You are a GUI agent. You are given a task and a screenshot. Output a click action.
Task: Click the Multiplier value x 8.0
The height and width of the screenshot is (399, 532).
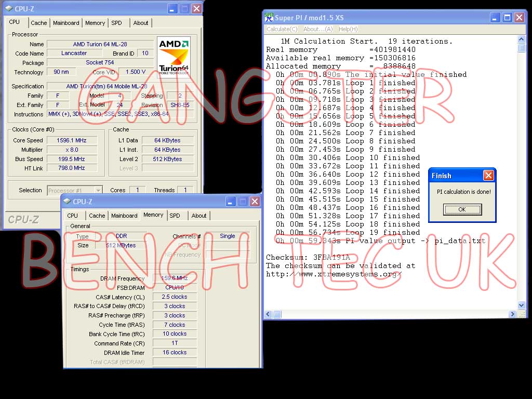coord(72,150)
